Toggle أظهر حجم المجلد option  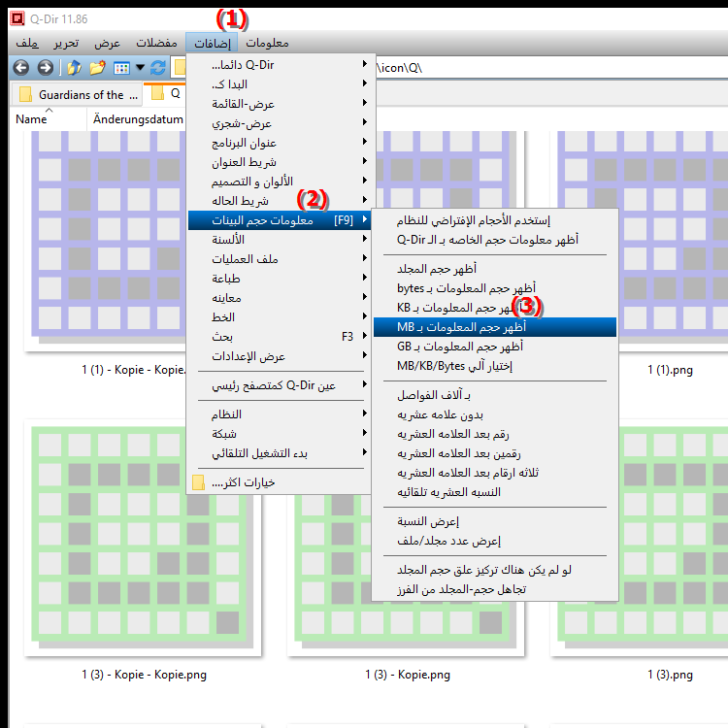click(495, 269)
